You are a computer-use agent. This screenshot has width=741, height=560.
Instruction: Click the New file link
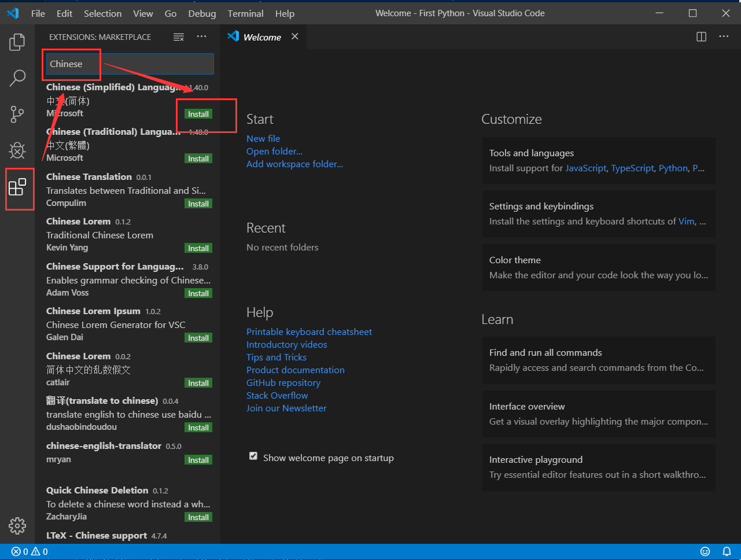pyautogui.click(x=263, y=139)
